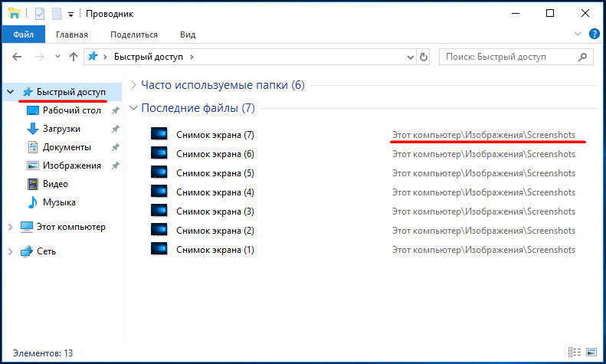Expand the ribbon with chevron

tap(578, 34)
